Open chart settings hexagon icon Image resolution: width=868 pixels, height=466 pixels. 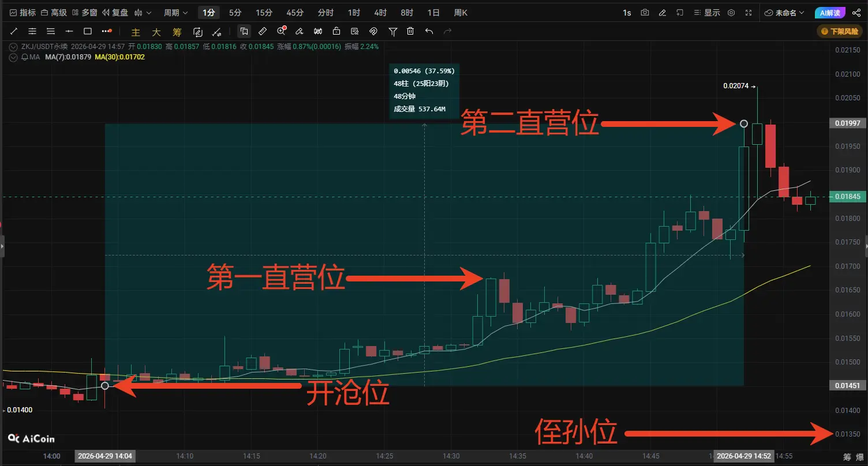coord(731,13)
